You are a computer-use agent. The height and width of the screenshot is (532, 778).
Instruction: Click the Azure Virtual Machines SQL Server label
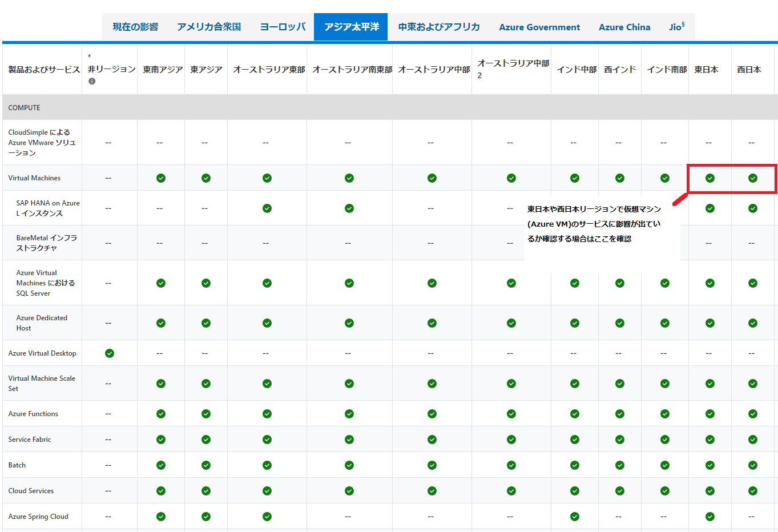pos(46,283)
